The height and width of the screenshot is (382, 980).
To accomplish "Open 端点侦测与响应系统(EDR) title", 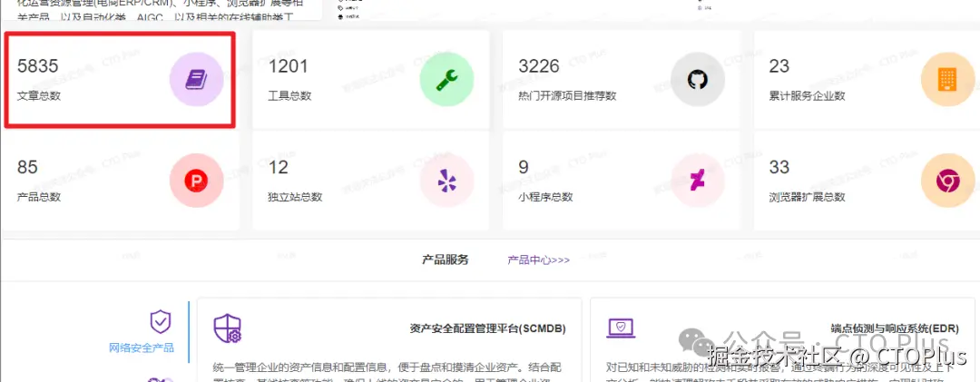I will tap(895, 328).
